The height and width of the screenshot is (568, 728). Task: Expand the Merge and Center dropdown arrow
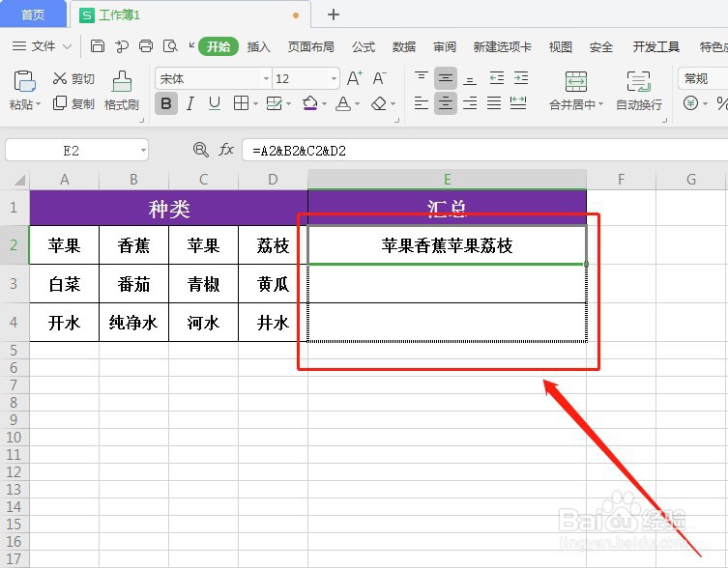pyautogui.click(x=600, y=104)
